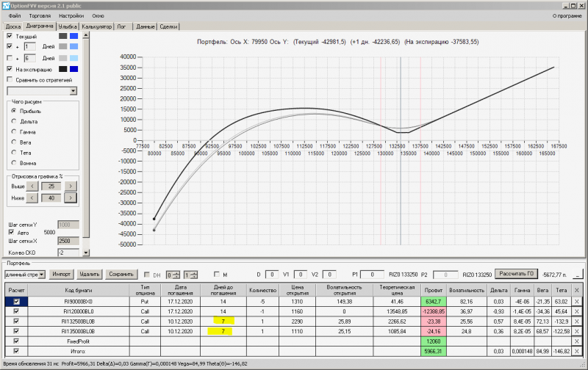588x370 pixels.
Task: Switch to the Данные tab
Action: 145,26
